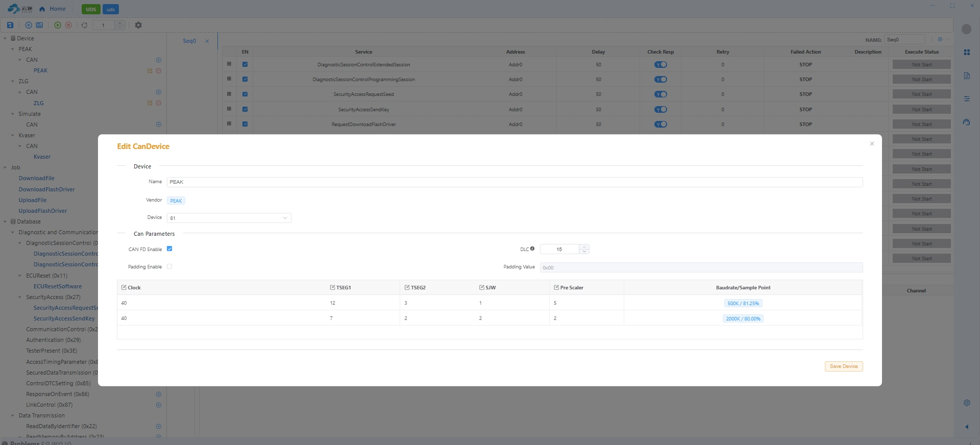Uncheck EN for RequestDownloadFlashDriver row
The width and height of the screenshot is (980, 445).
tap(245, 124)
